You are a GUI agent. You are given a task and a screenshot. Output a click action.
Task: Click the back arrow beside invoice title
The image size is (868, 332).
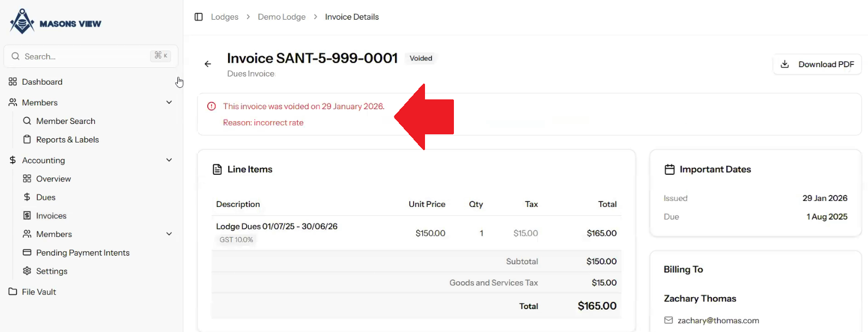point(208,64)
